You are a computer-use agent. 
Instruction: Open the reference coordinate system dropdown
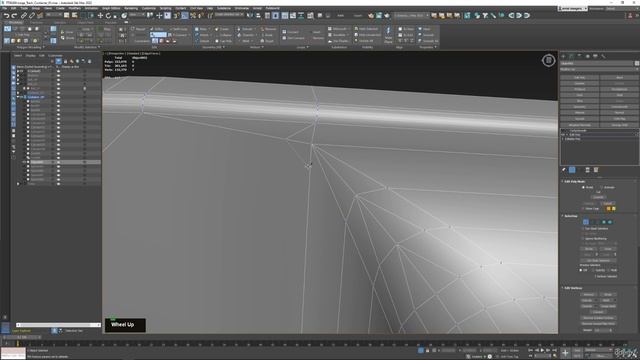[x=136, y=15]
